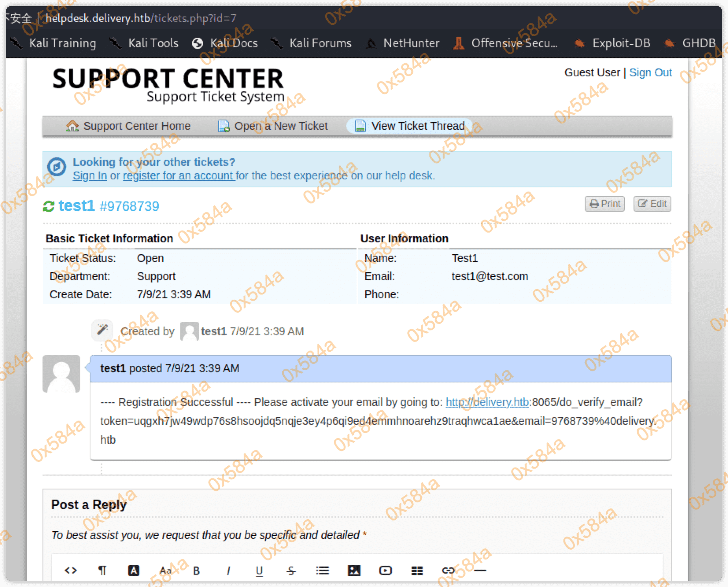Screen dimensions: 728x587
Task: Apply underline formatting in reply editor
Action: coord(259,570)
